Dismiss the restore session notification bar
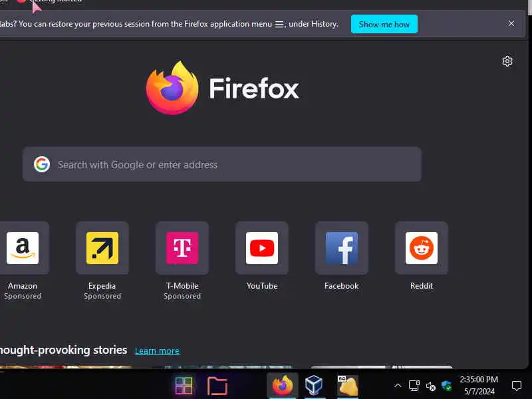The width and height of the screenshot is (532, 399). tap(511, 23)
